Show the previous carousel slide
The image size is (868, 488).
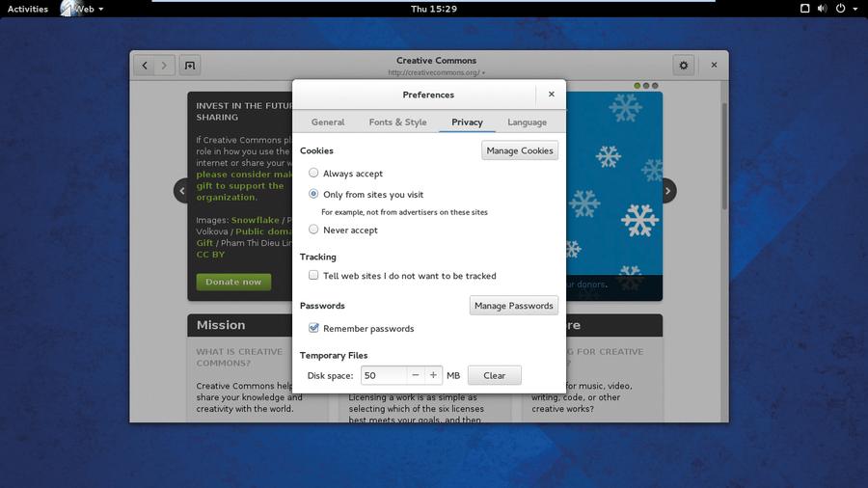tap(181, 191)
